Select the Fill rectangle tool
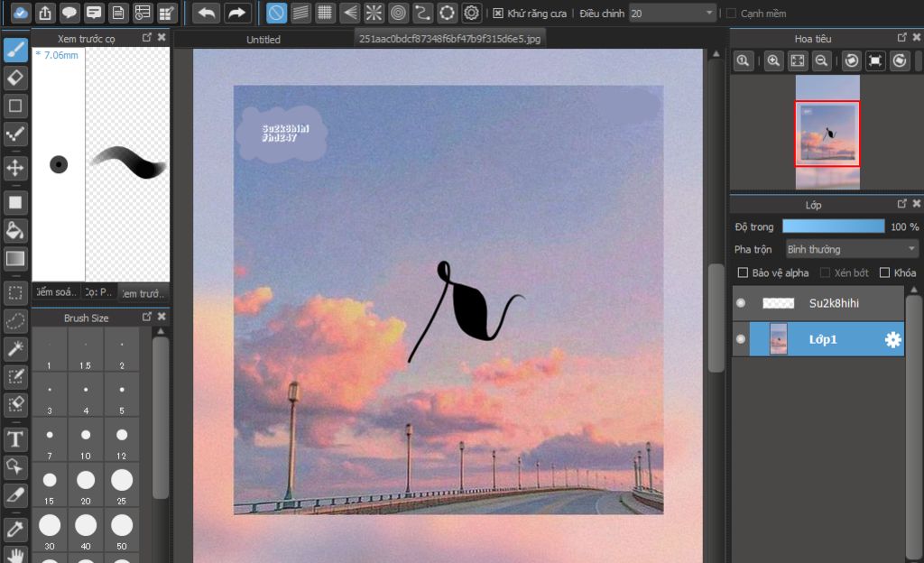 (x=15, y=203)
